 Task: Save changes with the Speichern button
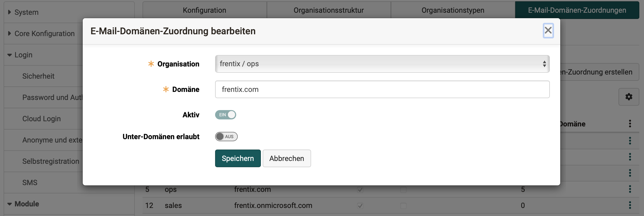[237, 158]
